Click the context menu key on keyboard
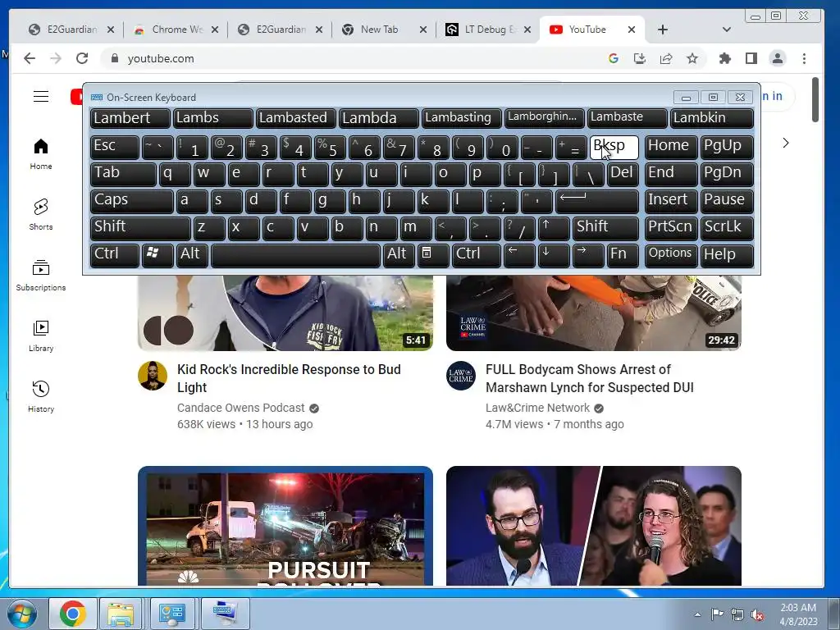Screen dimensions: 840x630 coord(433,256)
